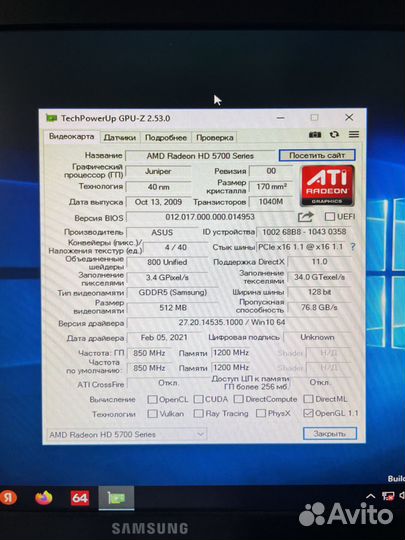This screenshot has height=540, width=405.
Task: Click the bus interface question mark
Action: pyautogui.click(x=353, y=247)
